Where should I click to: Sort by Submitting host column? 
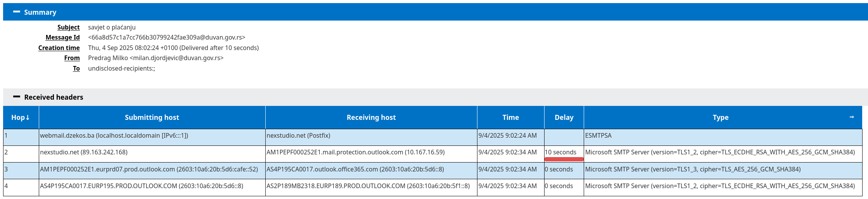[152, 118]
